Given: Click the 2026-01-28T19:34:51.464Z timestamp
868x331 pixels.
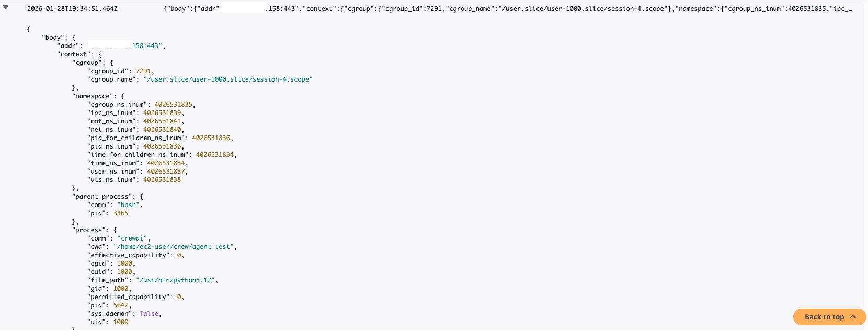Looking at the screenshot, I should [x=72, y=9].
